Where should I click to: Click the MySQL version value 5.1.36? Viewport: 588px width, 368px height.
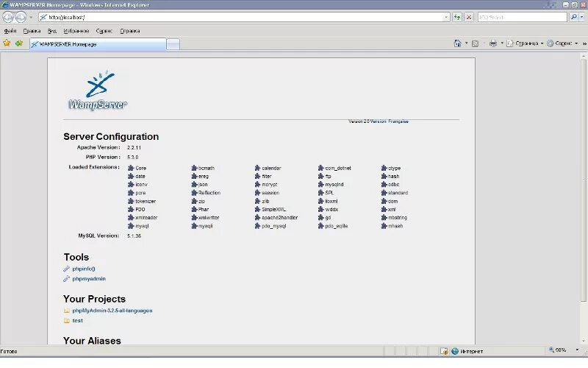coord(134,236)
